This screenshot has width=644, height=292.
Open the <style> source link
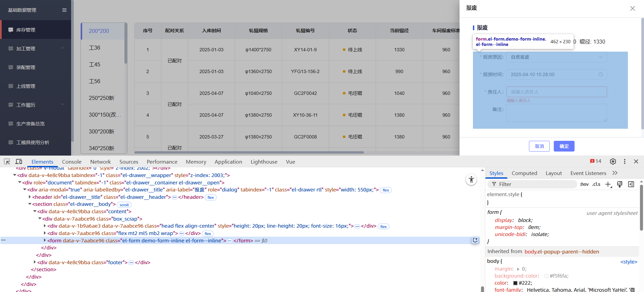click(x=629, y=262)
